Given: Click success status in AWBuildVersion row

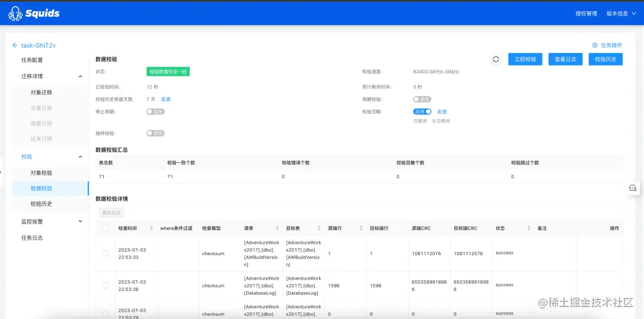Looking at the screenshot, I should (504, 253).
